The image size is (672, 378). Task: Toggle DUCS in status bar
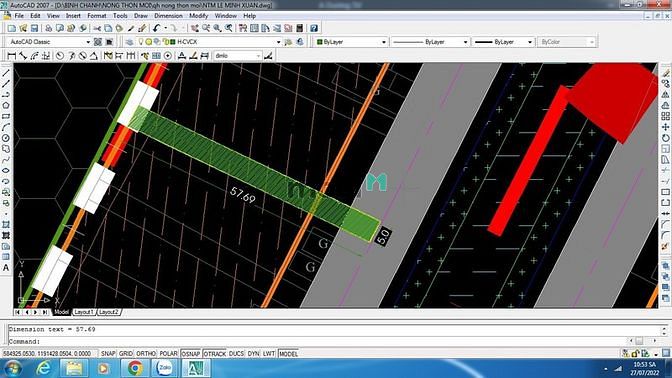coord(236,354)
